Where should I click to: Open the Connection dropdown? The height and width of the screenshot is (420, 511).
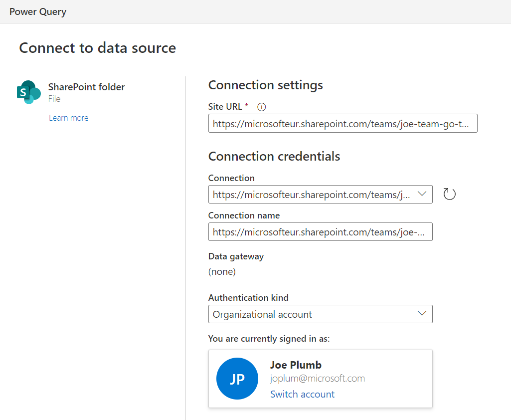tap(321, 195)
